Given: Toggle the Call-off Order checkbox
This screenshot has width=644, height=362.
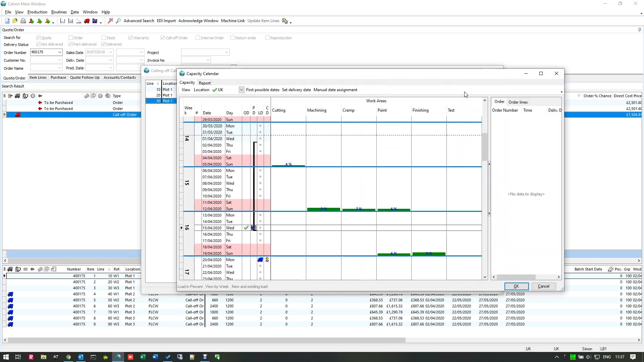Looking at the screenshot, I should click(x=163, y=38).
